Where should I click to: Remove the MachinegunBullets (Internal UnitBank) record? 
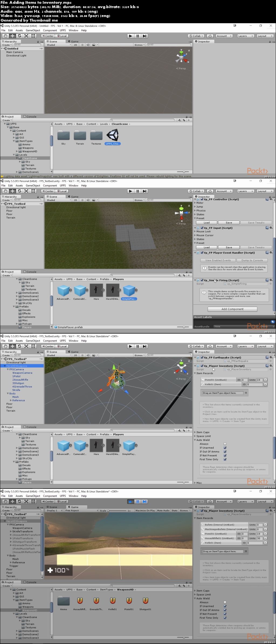pyautogui.click(x=265, y=529)
